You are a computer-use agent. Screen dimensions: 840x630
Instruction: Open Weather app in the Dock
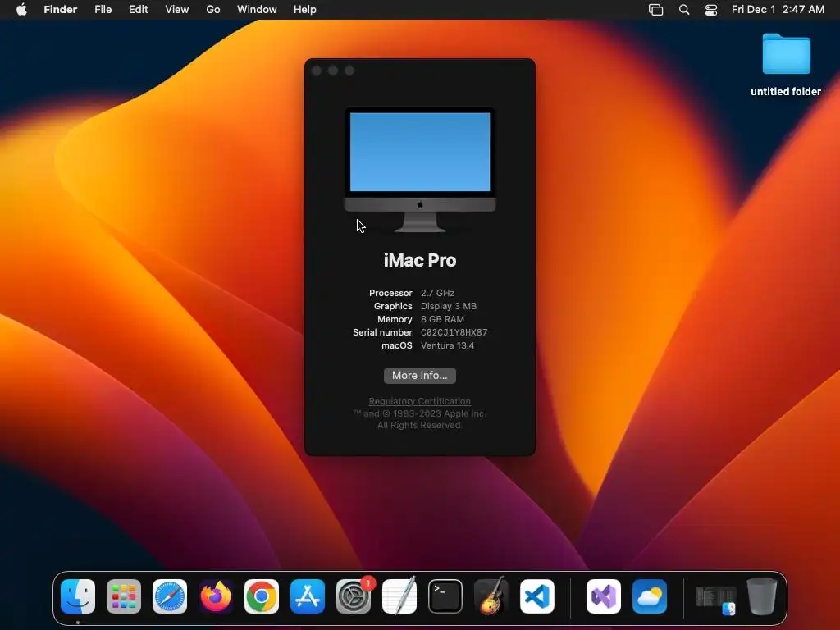coord(650,596)
